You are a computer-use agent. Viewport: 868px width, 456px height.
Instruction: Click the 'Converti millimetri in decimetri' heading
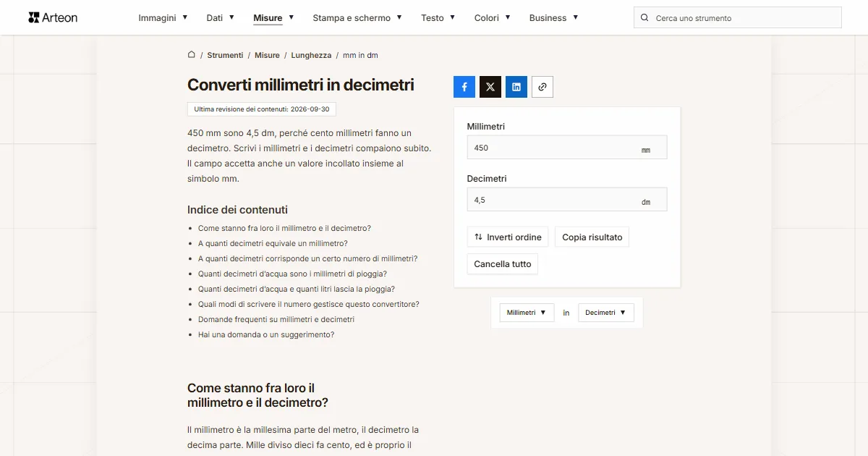(301, 85)
